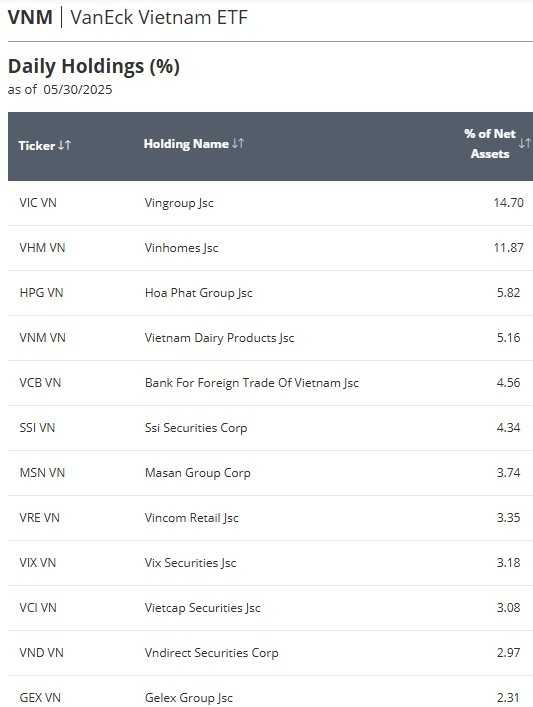Click the VIX VN ticker

38,563
